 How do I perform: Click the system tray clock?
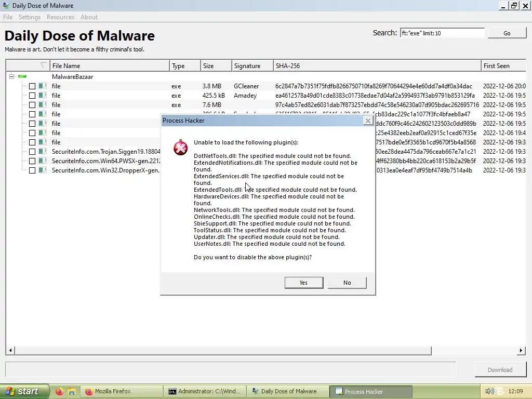click(x=515, y=392)
